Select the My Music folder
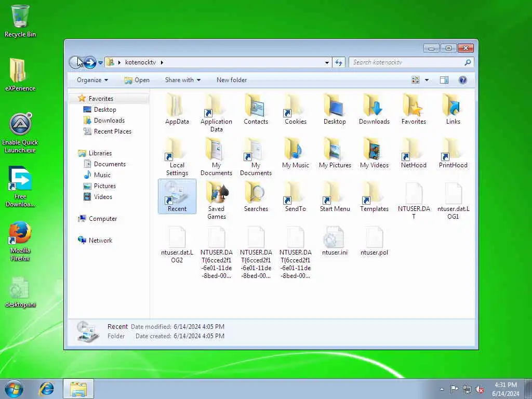Viewport: 532px width, 399px height. tap(295, 153)
